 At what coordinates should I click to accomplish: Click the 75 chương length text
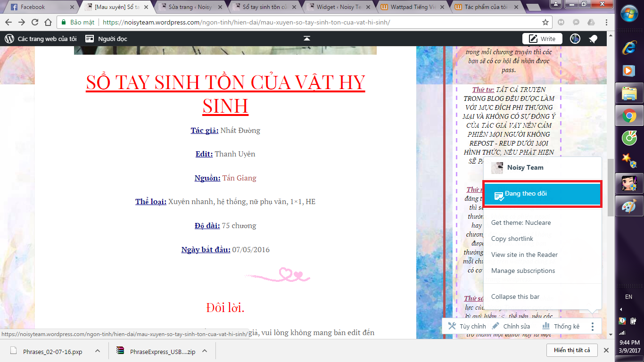[x=239, y=225]
